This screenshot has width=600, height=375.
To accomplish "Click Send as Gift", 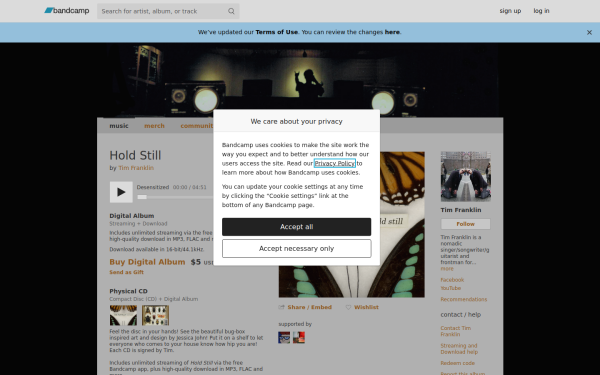I will (126, 272).
